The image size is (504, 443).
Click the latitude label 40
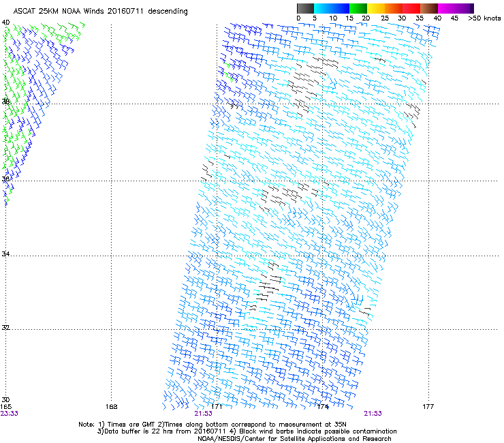click(5, 22)
